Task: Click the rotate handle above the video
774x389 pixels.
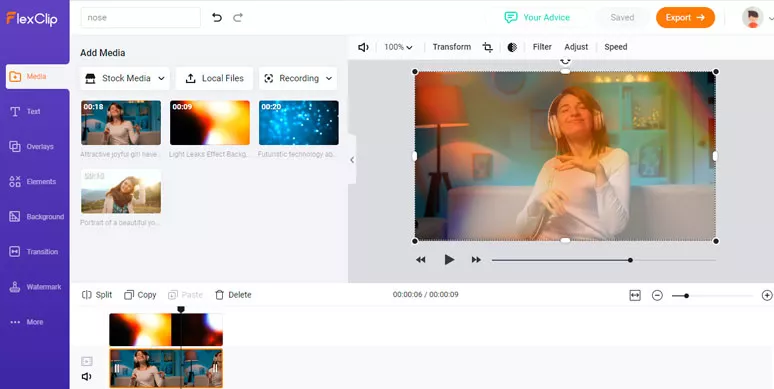Action: pyautogui.click(x=565, y=61)
